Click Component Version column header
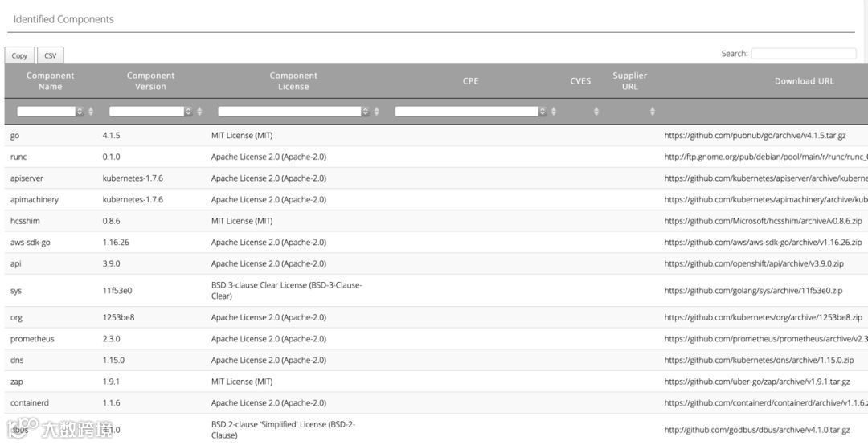This screenshot has height=445, width=868. 150,81
